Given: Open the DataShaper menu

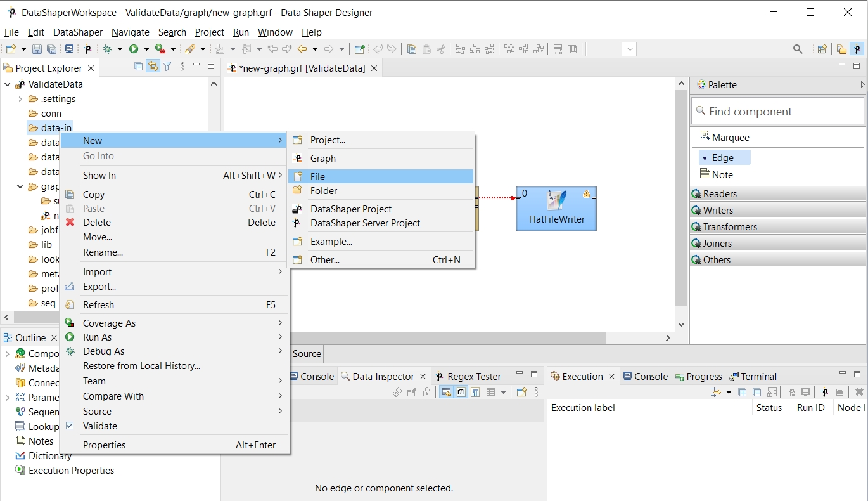Looking at the screenshot, I should point(77,32).
